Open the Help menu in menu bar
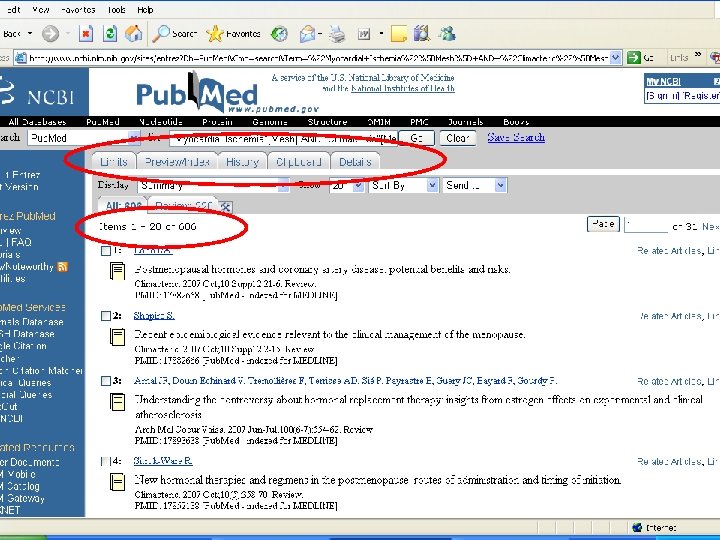Viewport: 720px width, 540px height. [145, 10]
